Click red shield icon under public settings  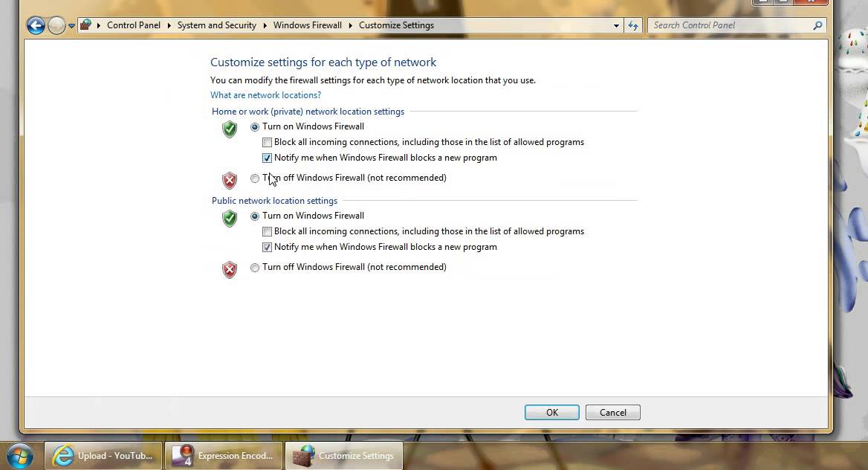click(229, 269)
